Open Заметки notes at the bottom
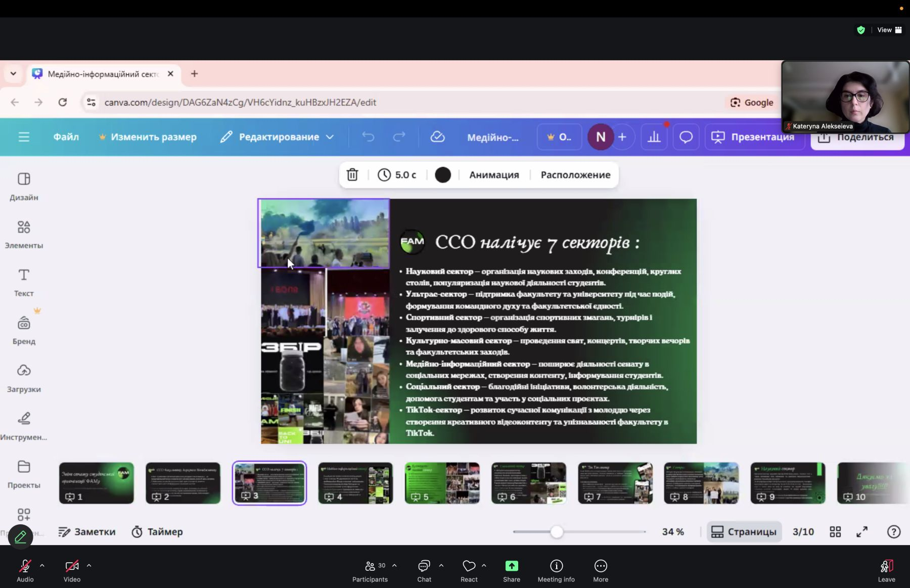Image resolution: width=910 pixels, height=588 pixels. (x=87, y=532)
